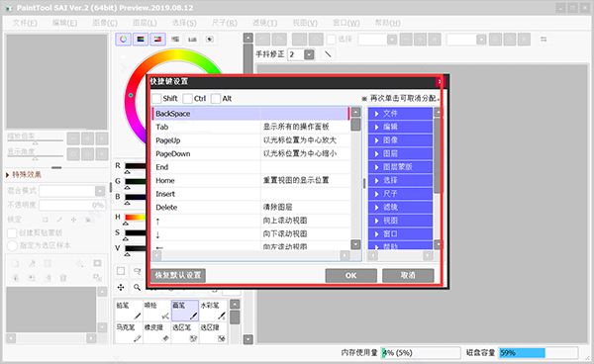Pick the 橡皮擦 eraser tool
This screenshot has width=594, height=364.
click(x=156, y=332)
